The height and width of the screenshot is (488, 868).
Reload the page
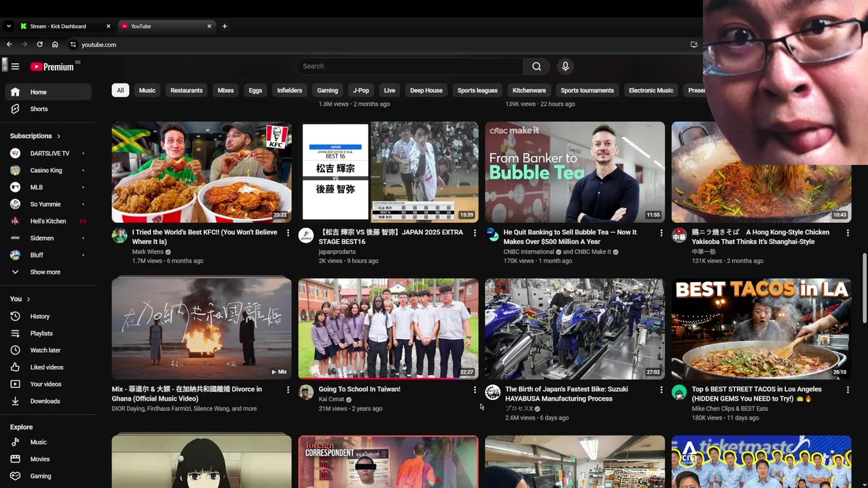coord(40,45)
